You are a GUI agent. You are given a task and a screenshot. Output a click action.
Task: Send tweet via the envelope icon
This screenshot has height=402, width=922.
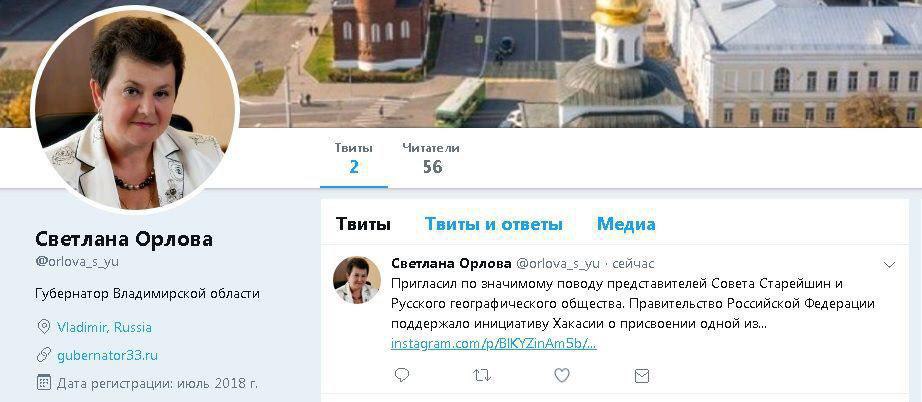pos(642,376)
